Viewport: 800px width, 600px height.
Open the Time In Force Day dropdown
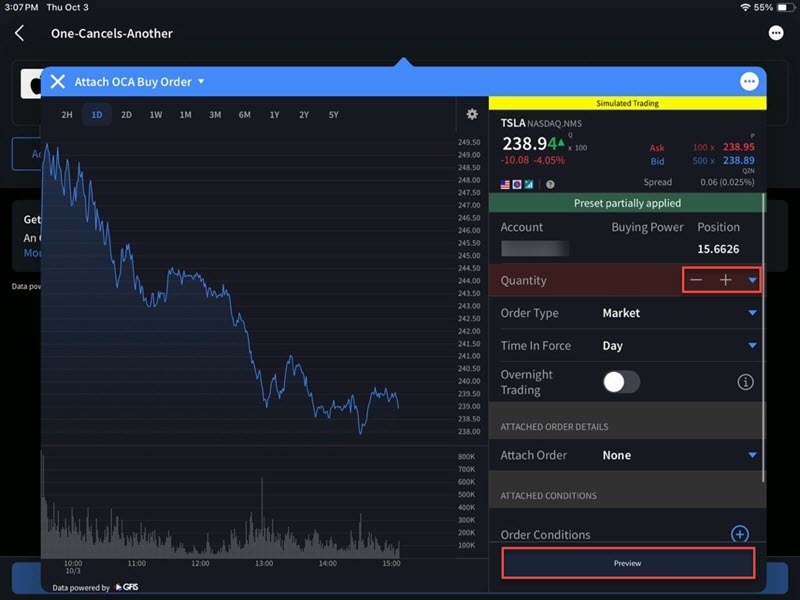[x=753, y=345]
